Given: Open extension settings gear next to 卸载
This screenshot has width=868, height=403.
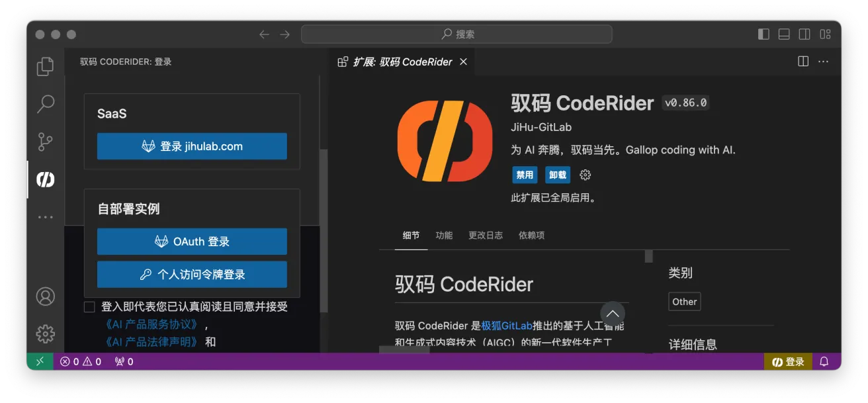Looking at the screenshot, I should pyautogui.click(x=585, y=175).
